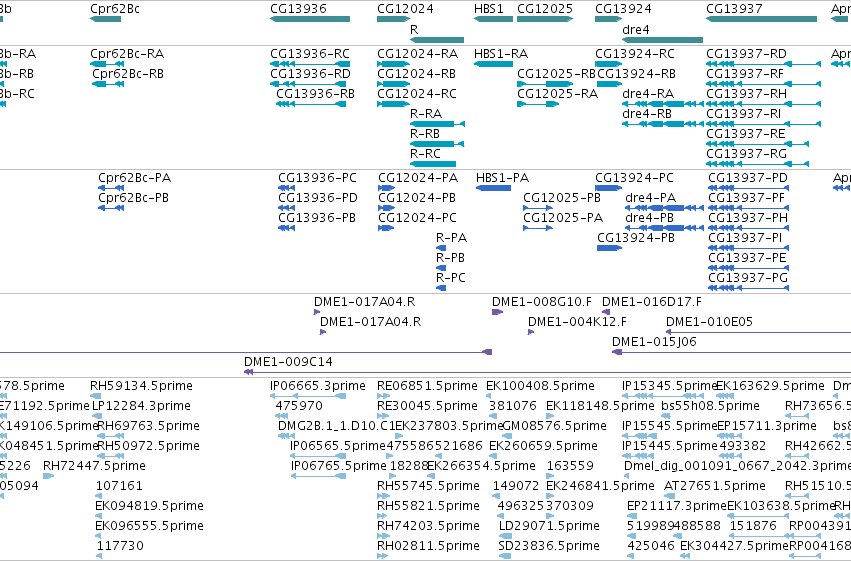Select CG13924-RC transcript
This screenshot has width=851, height=561.
(x=608, y=64)
